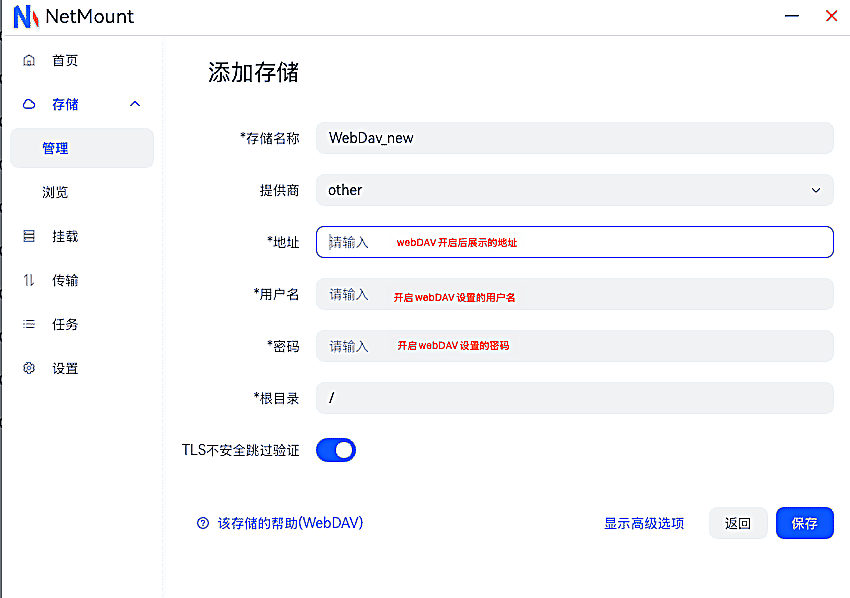Click the *密码 field label
The width and height of the screenshot is (850, 598).
(282, 346)
